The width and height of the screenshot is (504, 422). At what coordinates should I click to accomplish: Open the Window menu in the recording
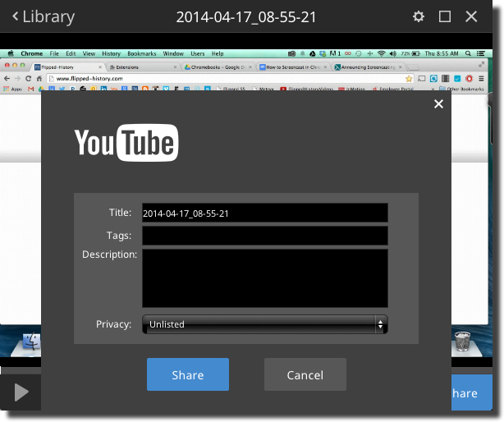173,53
